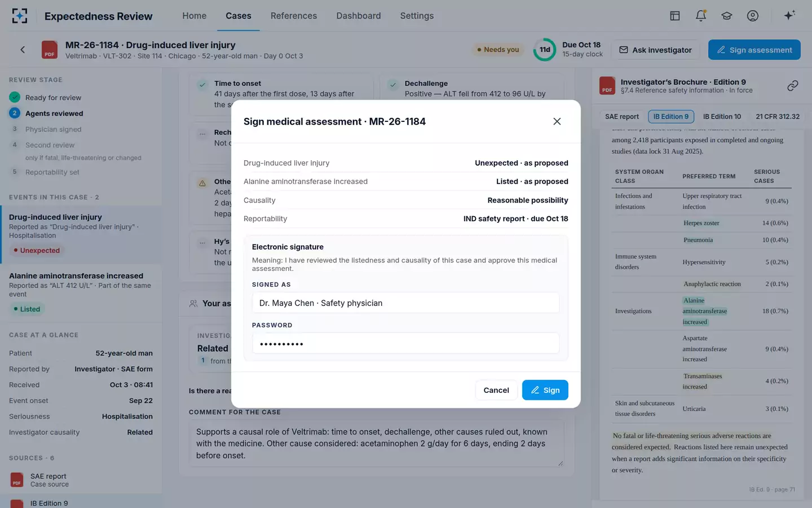The image size is (812, 508).
Task: Open the Cases tab
Action: click(239, 16)
